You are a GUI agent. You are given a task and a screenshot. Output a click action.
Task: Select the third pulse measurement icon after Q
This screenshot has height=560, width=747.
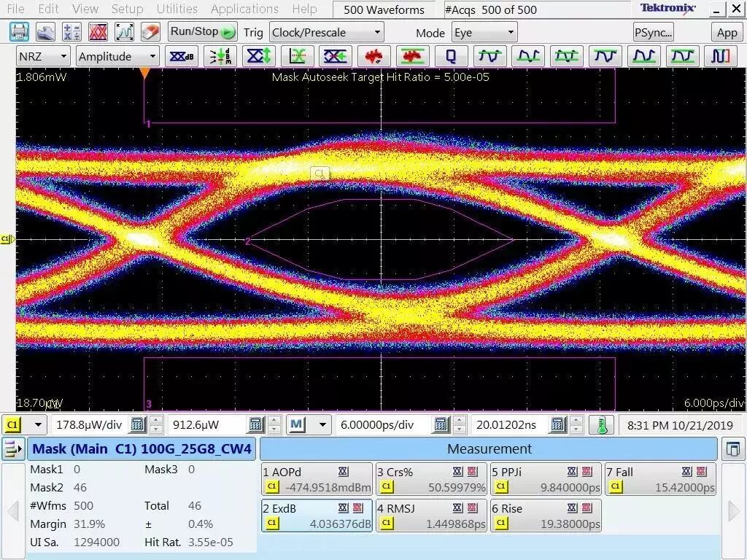pos(566,56)
